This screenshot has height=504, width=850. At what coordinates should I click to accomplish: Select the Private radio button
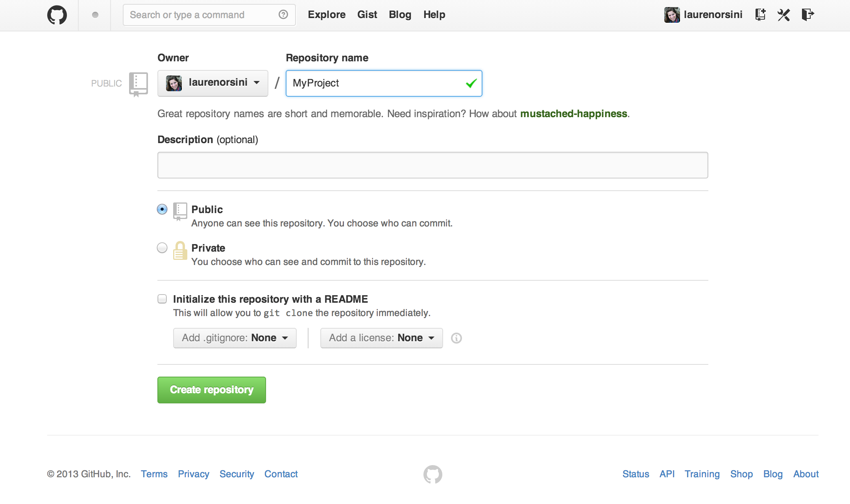click(x=162, y=248)
